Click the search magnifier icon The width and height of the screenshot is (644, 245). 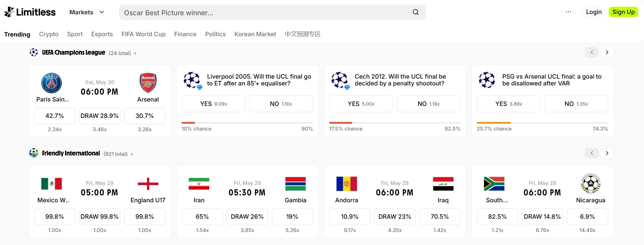[x=415, y=12]
